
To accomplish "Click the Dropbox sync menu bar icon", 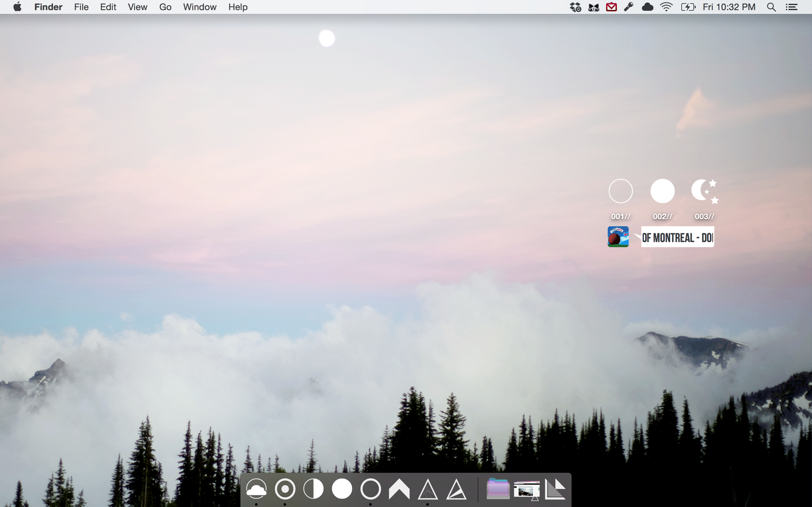I will click(575, 7).
